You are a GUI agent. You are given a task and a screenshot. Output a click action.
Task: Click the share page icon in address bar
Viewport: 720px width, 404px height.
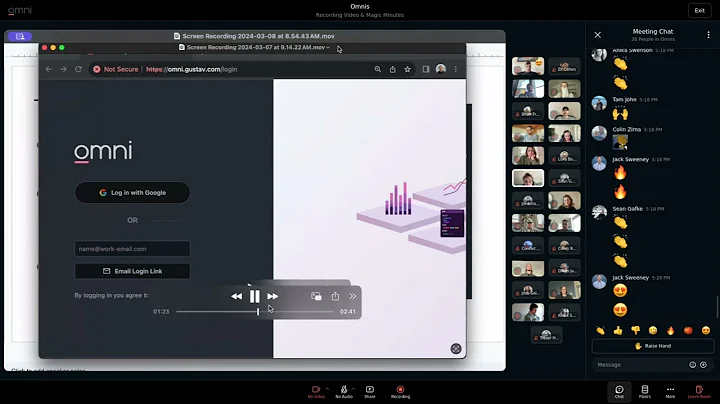coord(393,69)
